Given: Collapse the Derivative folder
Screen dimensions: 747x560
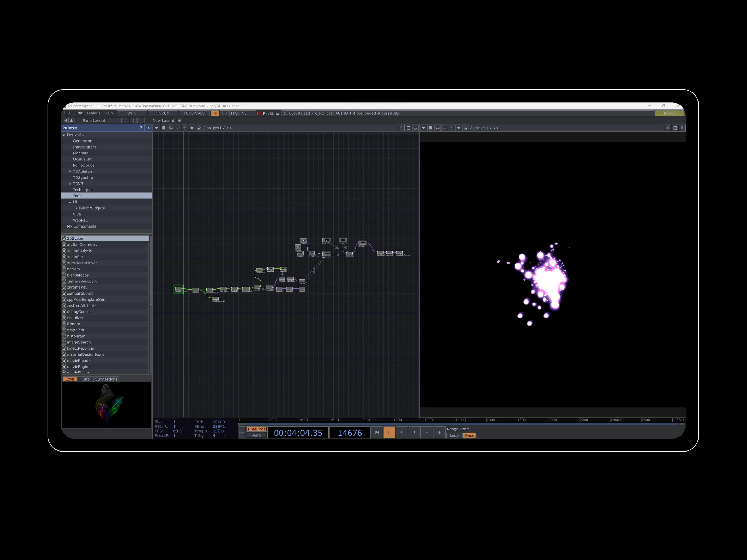Looking at the screenshot, I should tap(64, 135).
